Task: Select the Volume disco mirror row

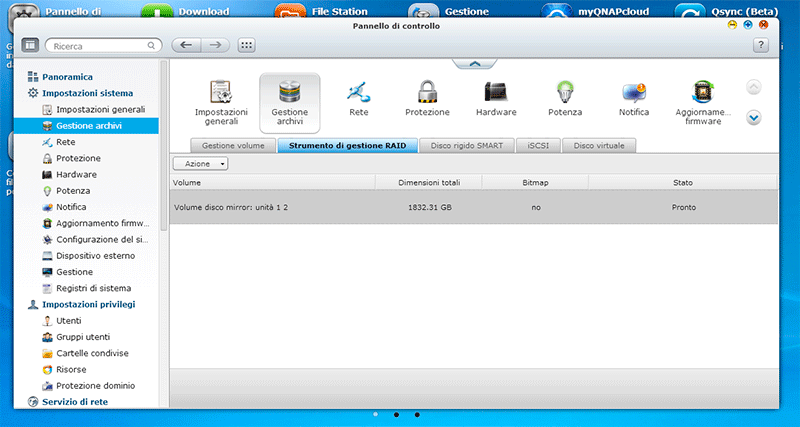Action: pos(473,207)
